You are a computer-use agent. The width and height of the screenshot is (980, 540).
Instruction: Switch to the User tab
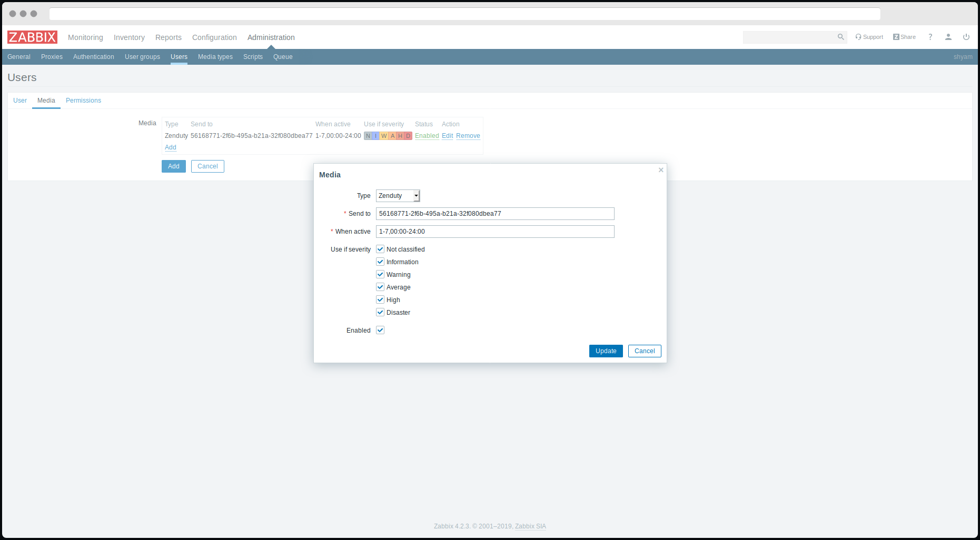point(20,101)
